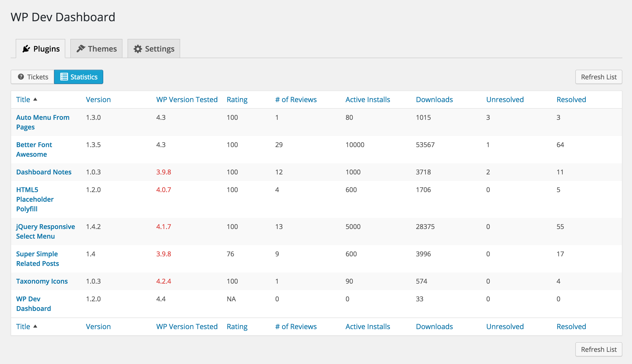Open the Better Font Awesome plugin link
Screen dimensions: 632x364
click(34, 149)
